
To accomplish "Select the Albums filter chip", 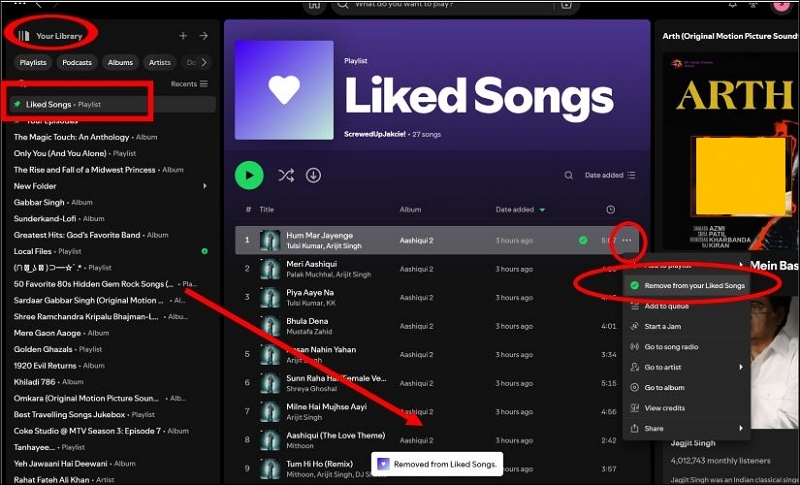I will [x=120, y=62].
